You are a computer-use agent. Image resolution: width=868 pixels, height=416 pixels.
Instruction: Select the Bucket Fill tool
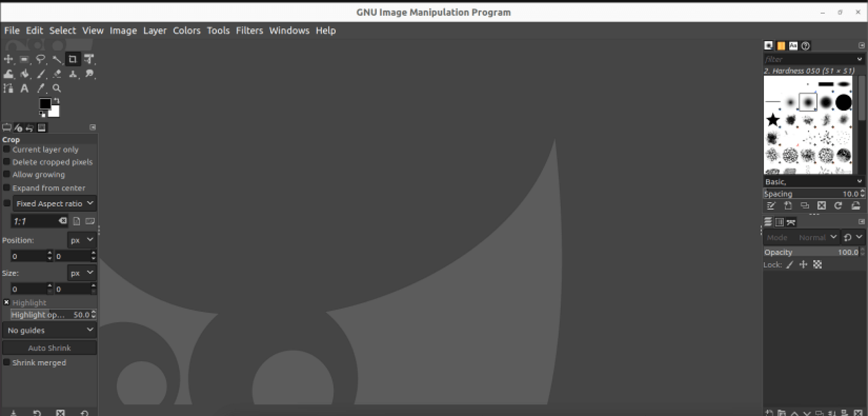pos(25,74)
